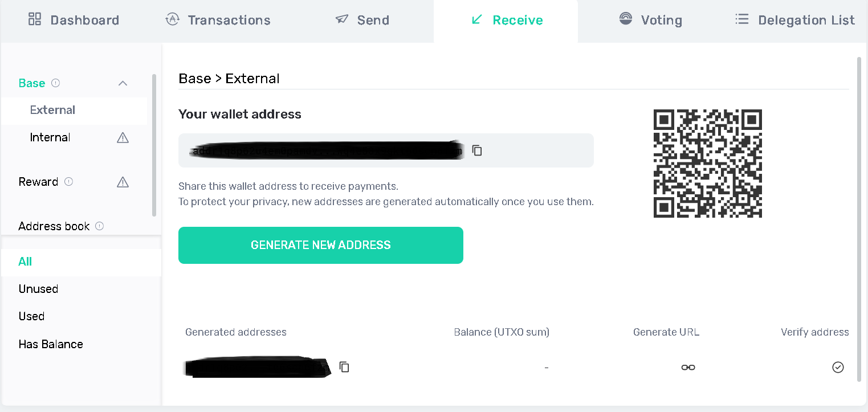Collapse the Base section chevron
868x412 pixels.
tap(123, 83)
